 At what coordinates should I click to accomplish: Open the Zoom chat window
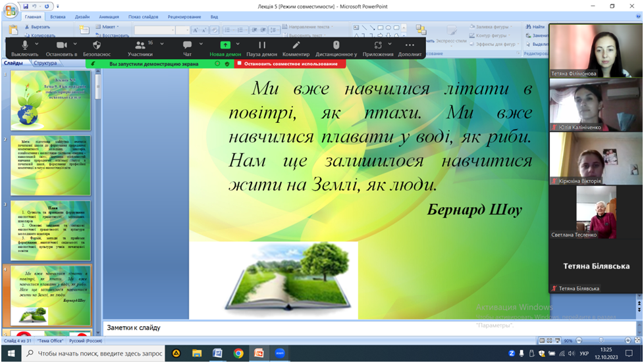click(x=187, y=45)
